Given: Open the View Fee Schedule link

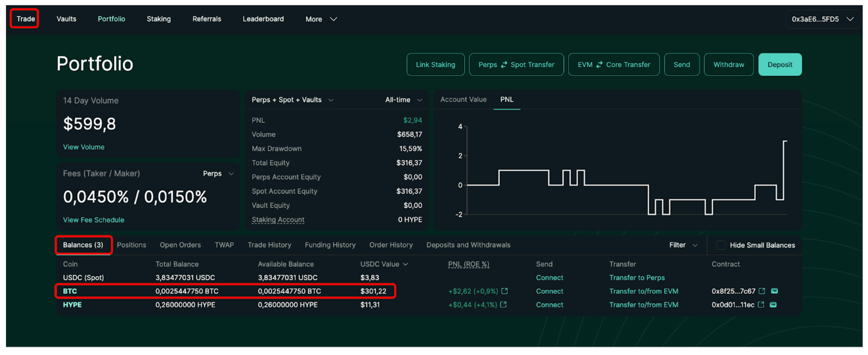Looking at the screenshot, I should click(93, 220).
